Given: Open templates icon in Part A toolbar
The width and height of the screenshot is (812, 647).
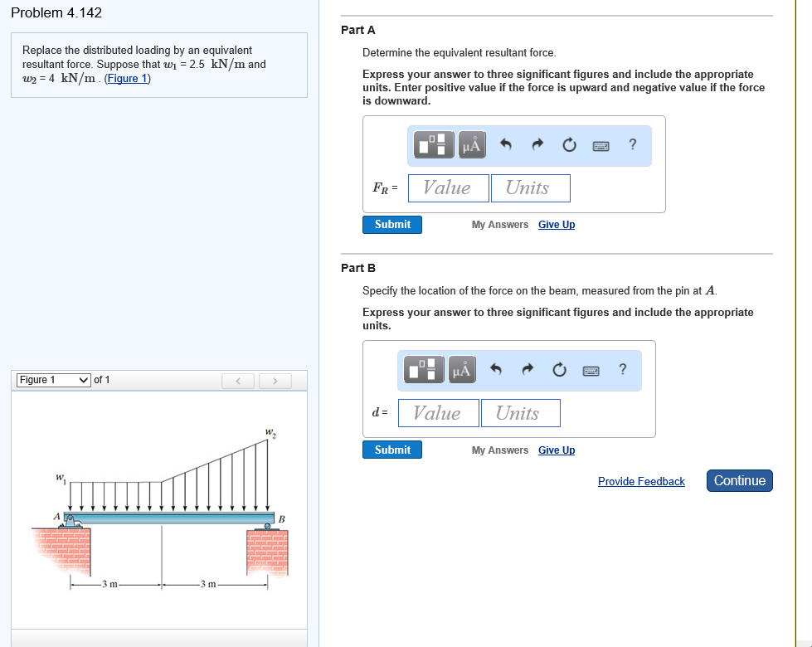Looking at the screenshot, I should pos(434,144).
